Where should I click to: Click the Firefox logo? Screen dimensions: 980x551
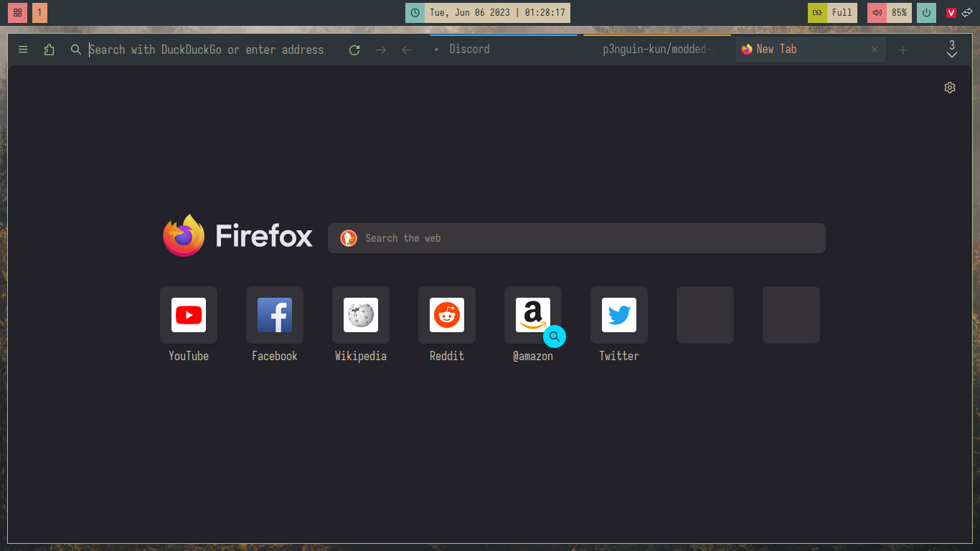[237, 236]
